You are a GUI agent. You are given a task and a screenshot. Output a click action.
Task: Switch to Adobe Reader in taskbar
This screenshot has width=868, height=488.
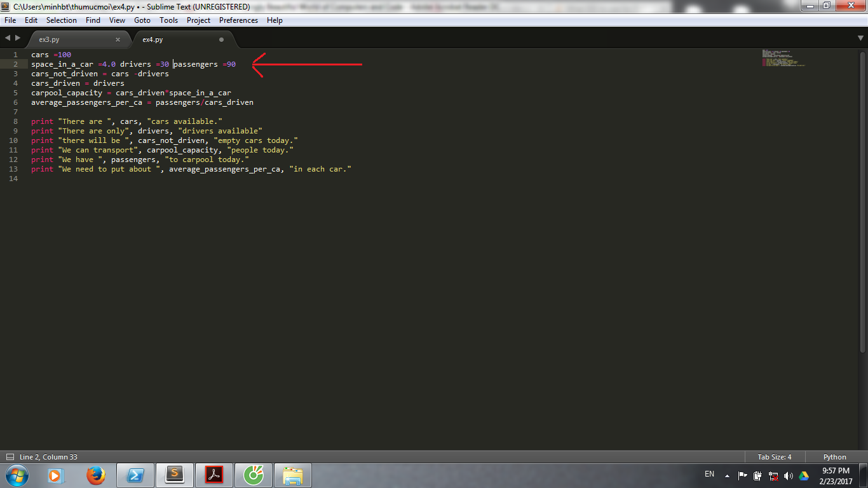[214, 475]
